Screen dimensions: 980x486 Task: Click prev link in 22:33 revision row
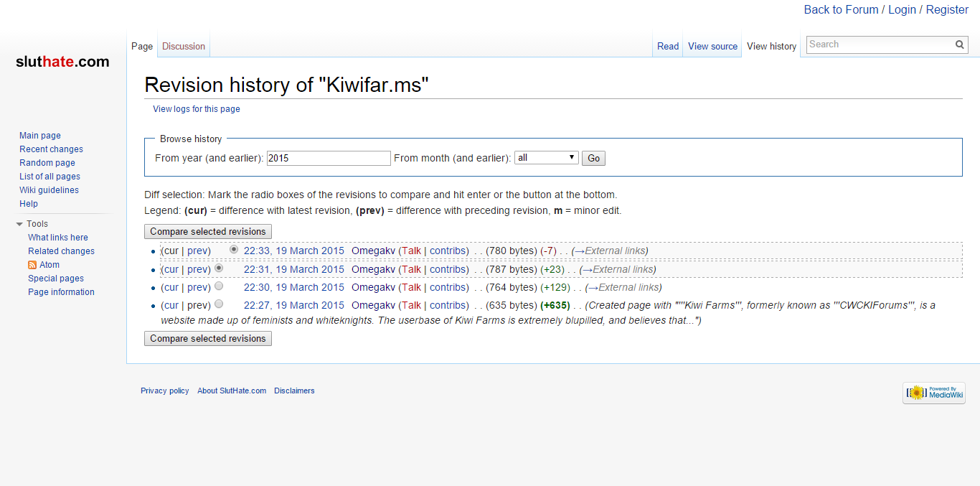click(197, 251)
